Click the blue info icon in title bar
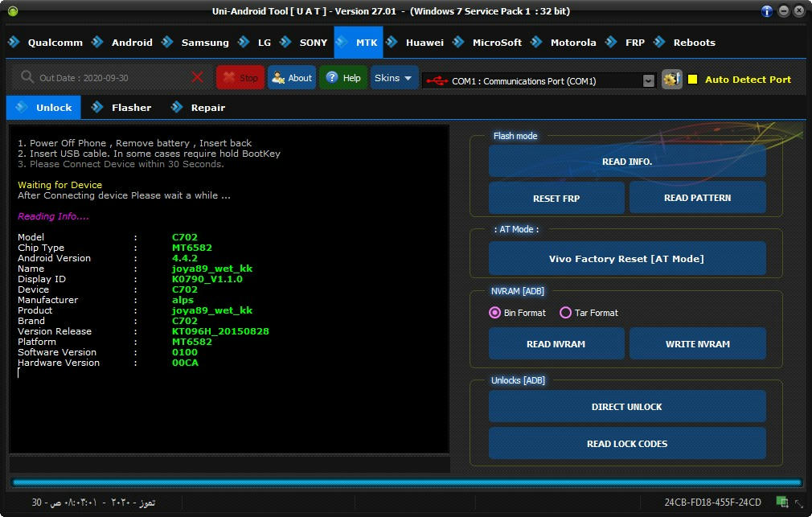The width and height of the screenshot is (812, 517). pos(767,11)
